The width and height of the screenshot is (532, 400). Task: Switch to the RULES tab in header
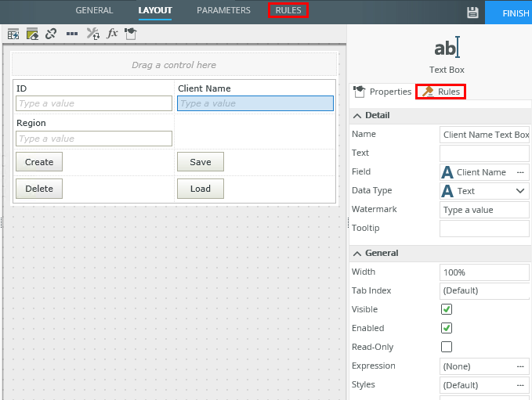pos(288,10)
